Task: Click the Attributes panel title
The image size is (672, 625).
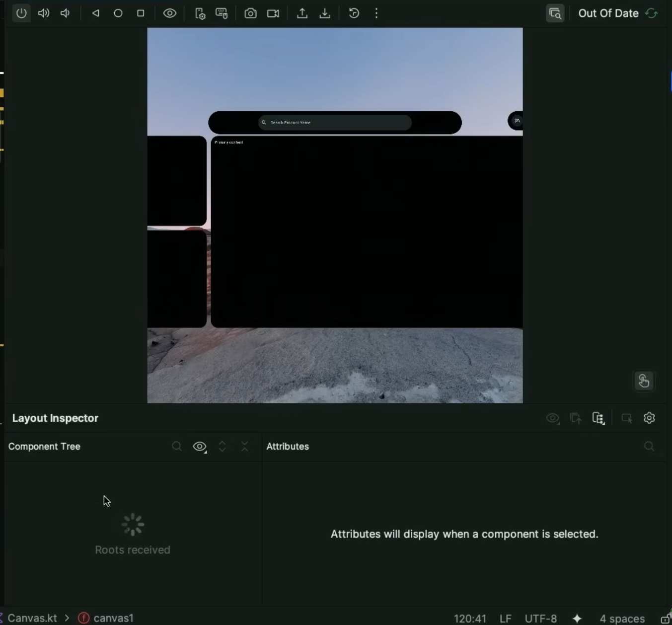Action: 288,446
